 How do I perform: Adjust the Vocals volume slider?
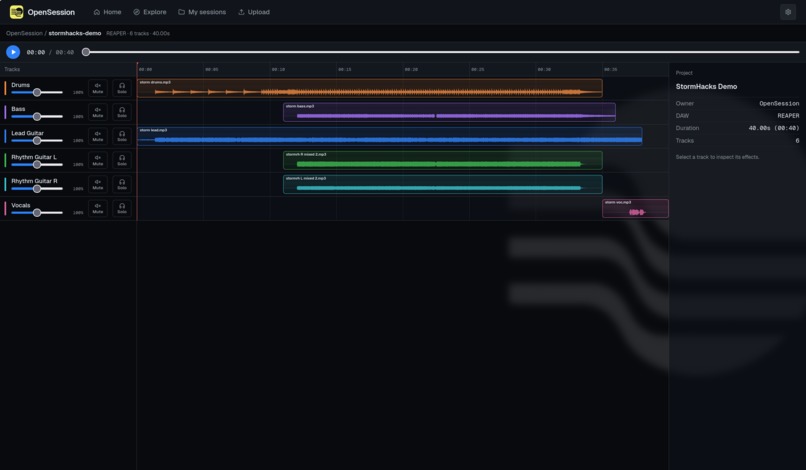[37, 213]
